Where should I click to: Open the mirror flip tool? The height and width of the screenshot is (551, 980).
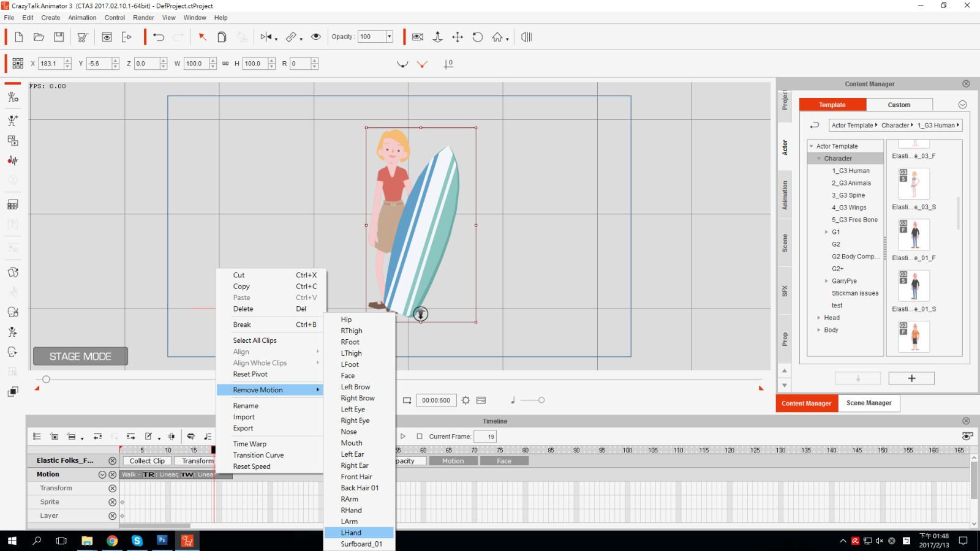(x=268, y=37)
